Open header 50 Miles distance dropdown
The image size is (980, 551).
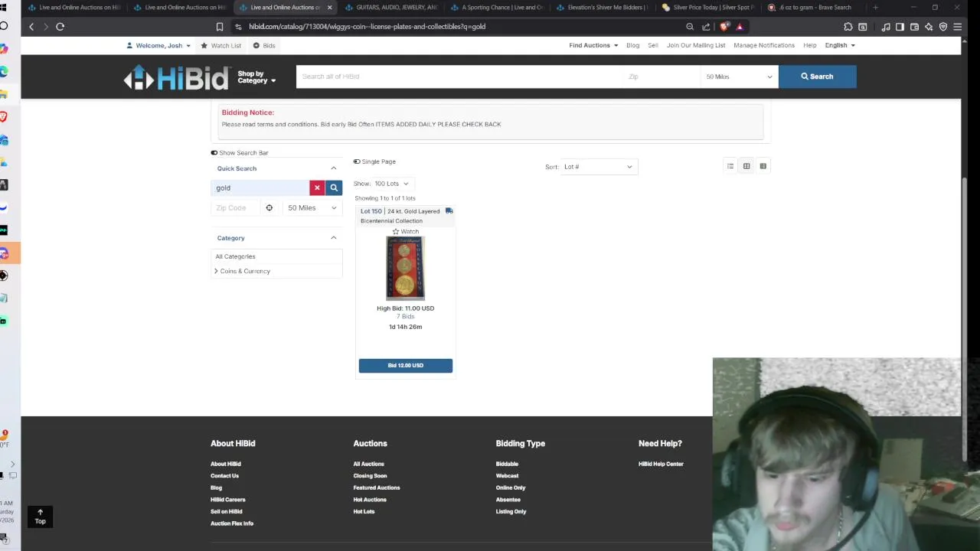point(739,77)
